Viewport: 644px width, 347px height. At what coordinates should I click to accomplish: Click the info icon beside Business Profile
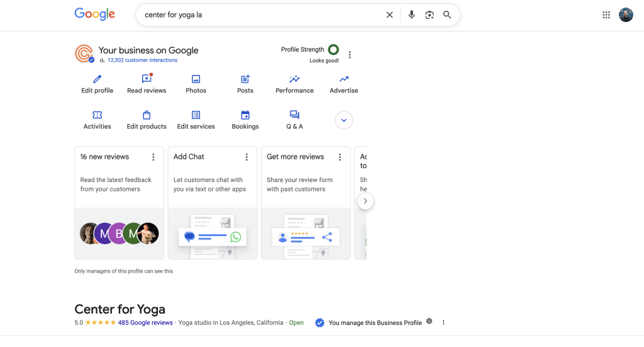coord(429,321)
